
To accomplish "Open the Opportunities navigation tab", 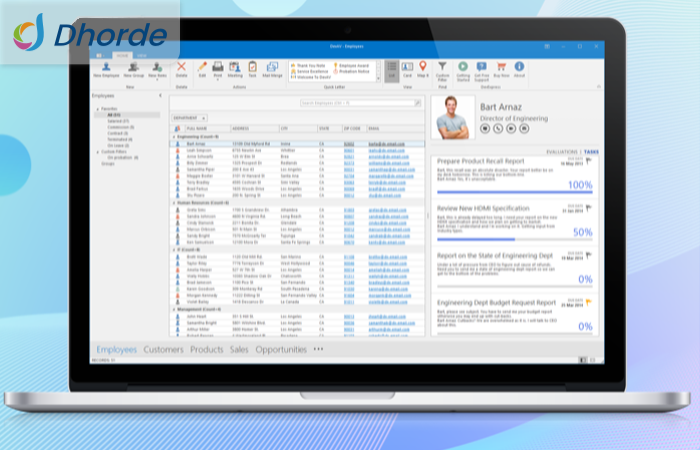I will pos(281,350).
